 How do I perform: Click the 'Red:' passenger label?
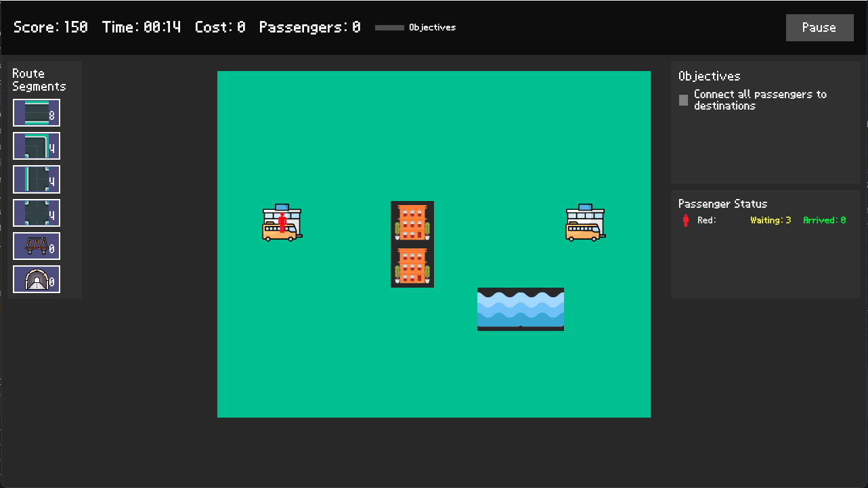click(707, 220)
